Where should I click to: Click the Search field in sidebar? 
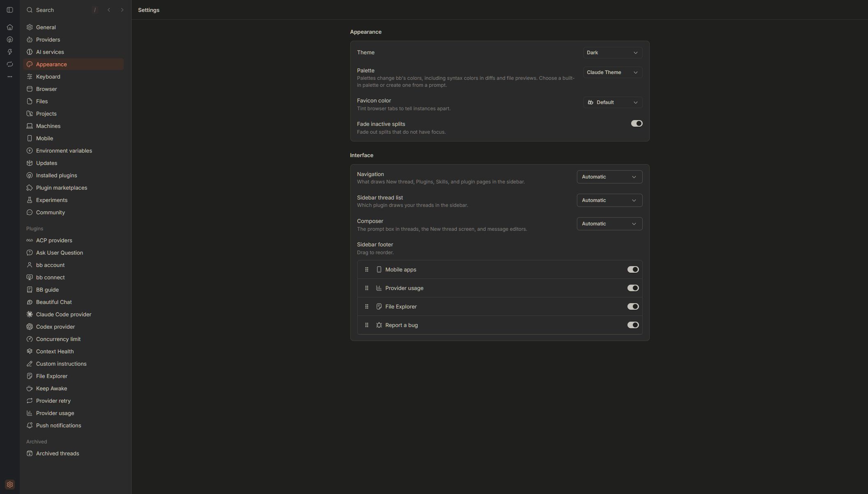tap(62, 10)
